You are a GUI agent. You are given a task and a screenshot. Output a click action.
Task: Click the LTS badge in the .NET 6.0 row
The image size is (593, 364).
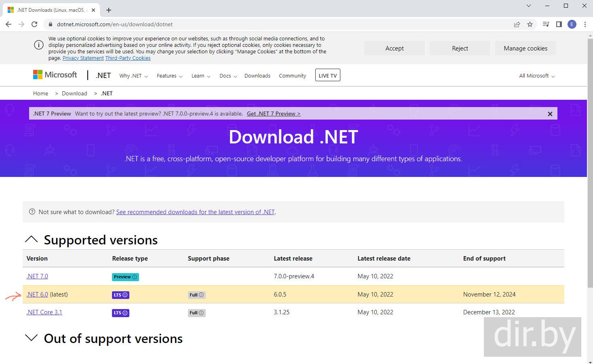pyautogui.click(x=120, y=295)
